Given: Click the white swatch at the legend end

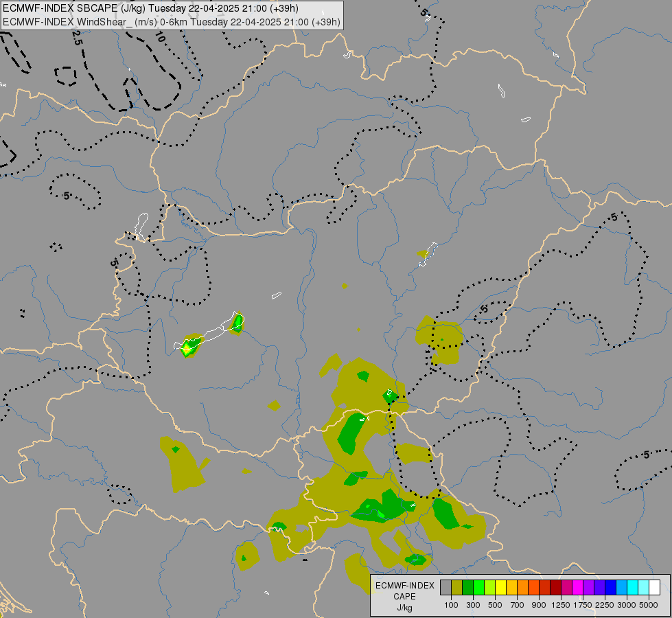Looking at the screenshot, I should [654, 588].
